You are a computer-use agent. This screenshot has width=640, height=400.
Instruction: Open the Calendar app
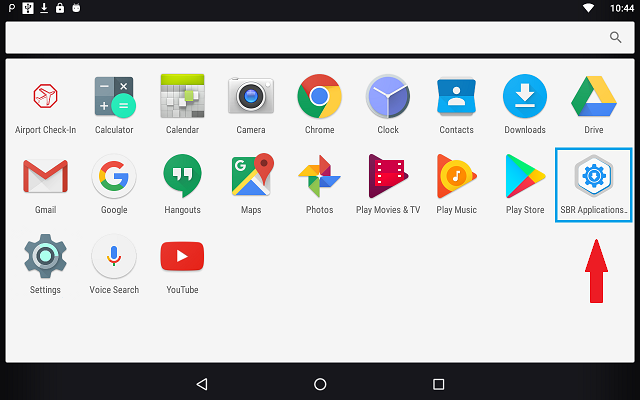(182, 97)
